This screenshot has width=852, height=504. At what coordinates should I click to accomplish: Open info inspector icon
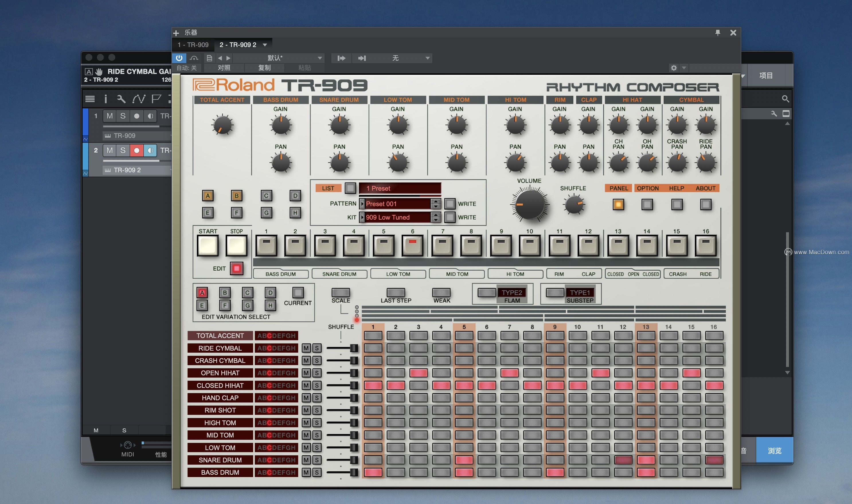pos(105,99)
